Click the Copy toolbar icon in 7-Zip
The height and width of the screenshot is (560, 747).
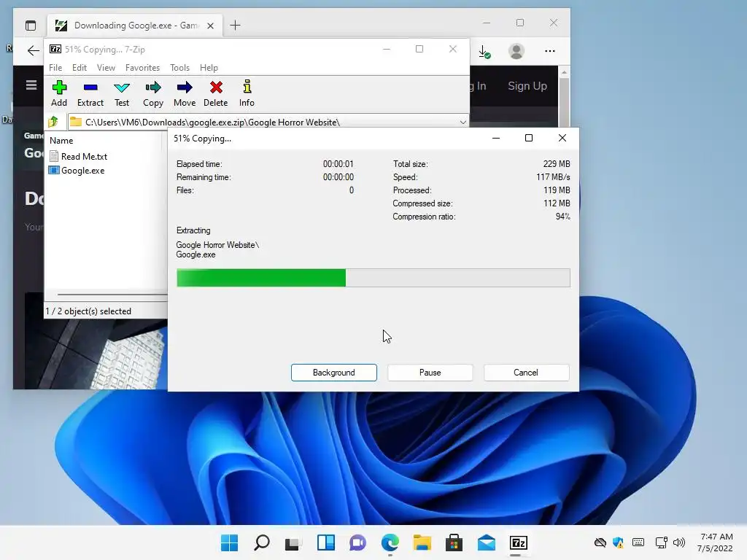(153, 93)
